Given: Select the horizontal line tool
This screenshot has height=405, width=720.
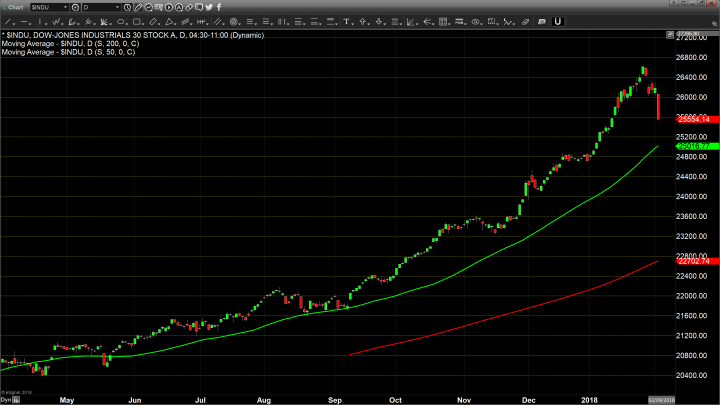Looking at the screenshot, I should pyautogui.click(x=25, y=22).
